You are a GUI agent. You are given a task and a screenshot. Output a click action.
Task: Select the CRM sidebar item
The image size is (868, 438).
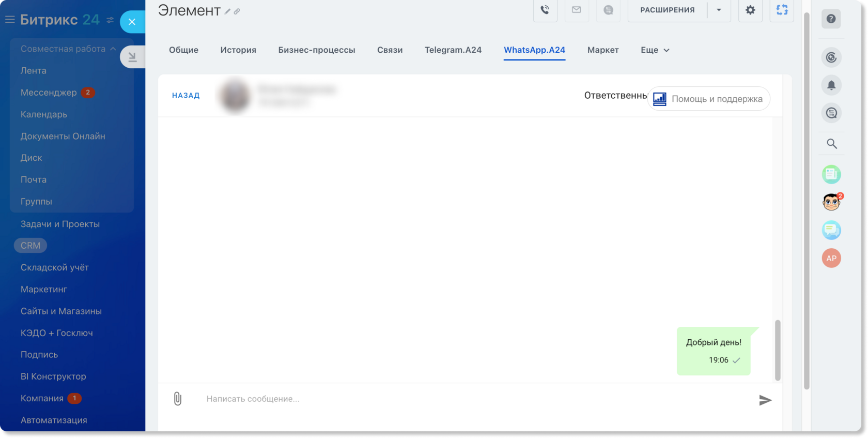[30, 246]
